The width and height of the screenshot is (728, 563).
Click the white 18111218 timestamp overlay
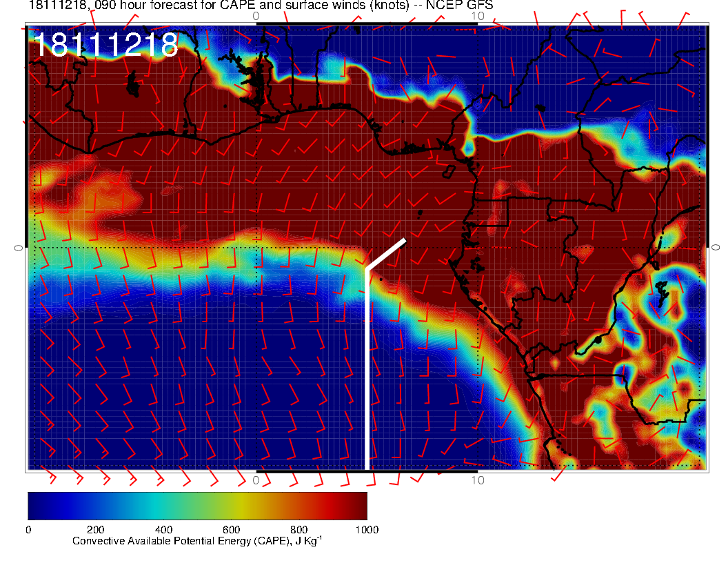(x=105, y=46)
